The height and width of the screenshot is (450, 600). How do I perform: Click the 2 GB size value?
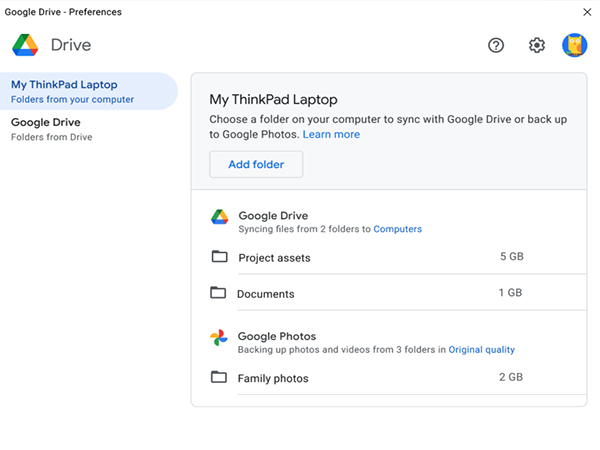pyautogui.click(x=511, y=377)
